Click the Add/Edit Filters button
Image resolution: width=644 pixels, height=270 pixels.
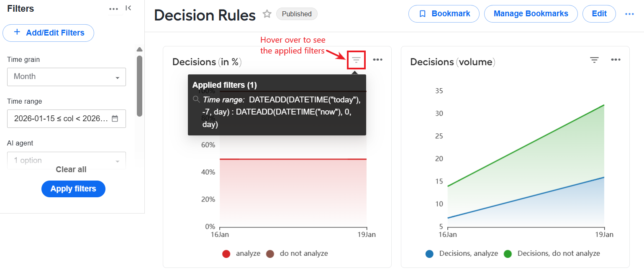[x=48, y=33]
